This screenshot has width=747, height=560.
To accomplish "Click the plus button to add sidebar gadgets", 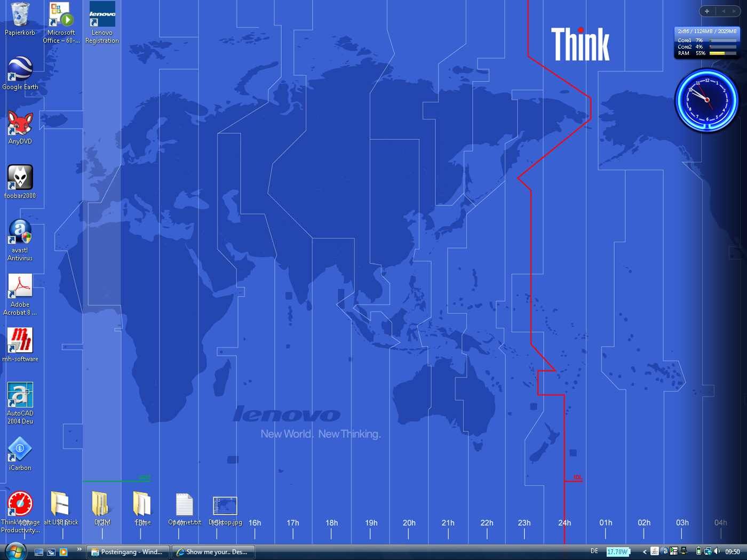I will pyautogui.click(x=707, y=11).
